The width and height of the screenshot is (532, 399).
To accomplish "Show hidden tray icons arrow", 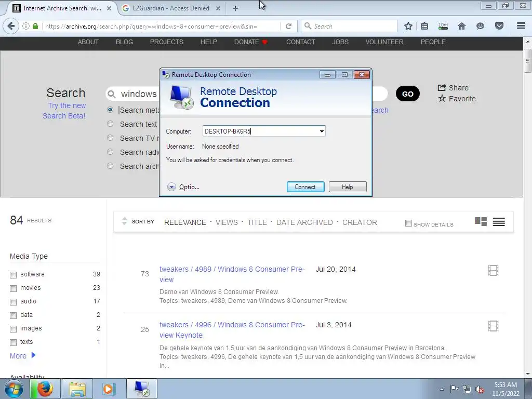I will [442, 389].
